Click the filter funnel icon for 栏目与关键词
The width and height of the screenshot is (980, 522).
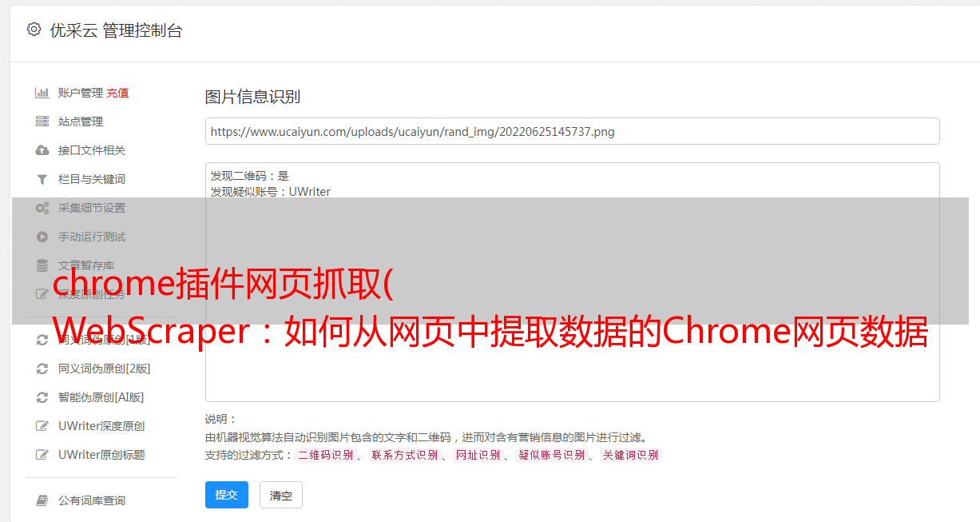(x=42, y=179)
